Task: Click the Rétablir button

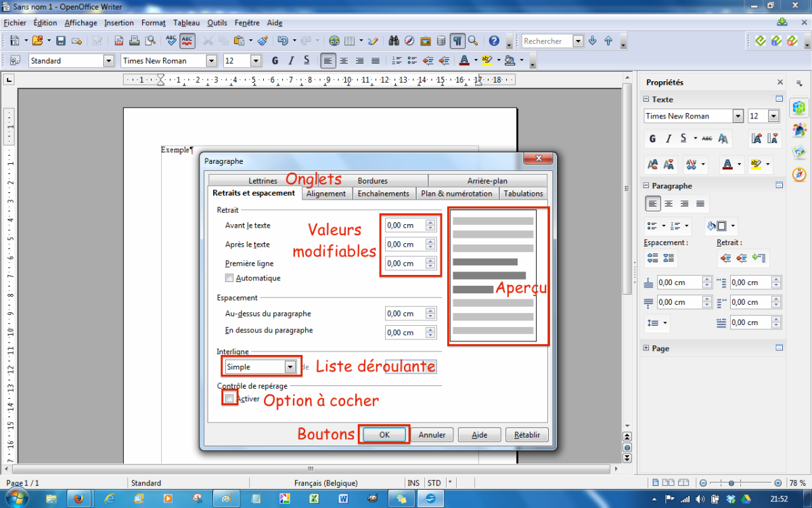Action: [527, 435]
